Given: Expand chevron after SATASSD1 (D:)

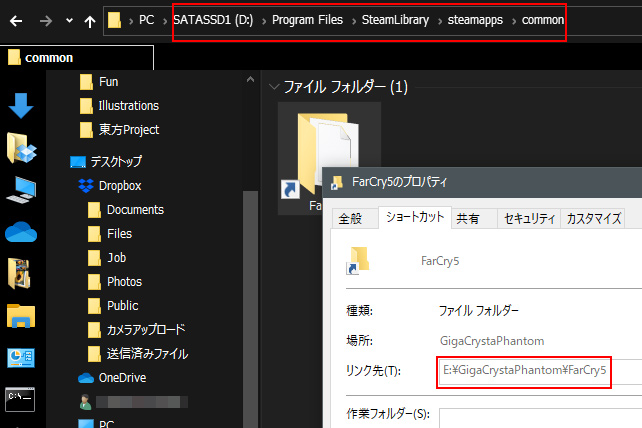Looking at the screenshot, I should coord(264,21).
